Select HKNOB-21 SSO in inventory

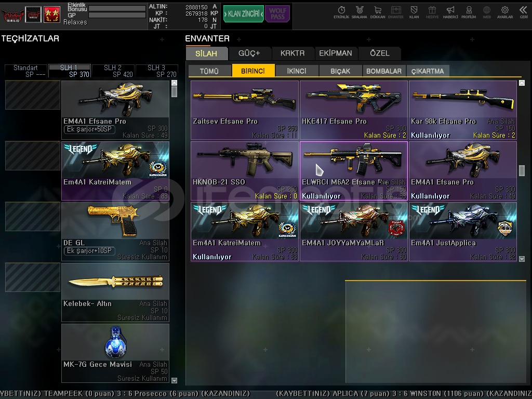tap(245, 171)
